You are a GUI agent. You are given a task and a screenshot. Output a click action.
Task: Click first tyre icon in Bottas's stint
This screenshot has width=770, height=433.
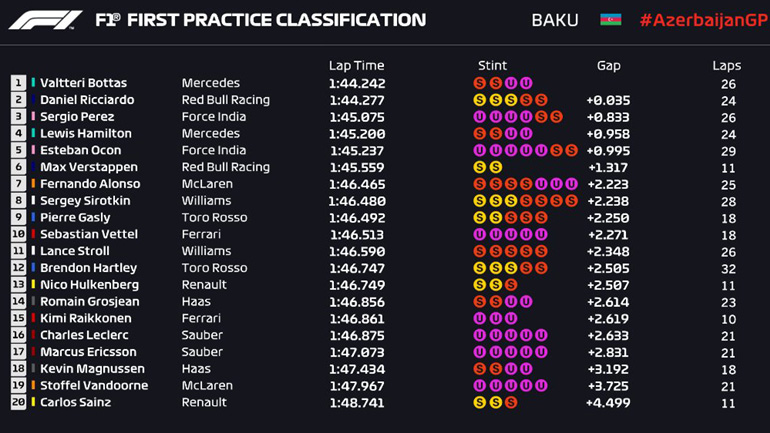(x=480, y=83)
